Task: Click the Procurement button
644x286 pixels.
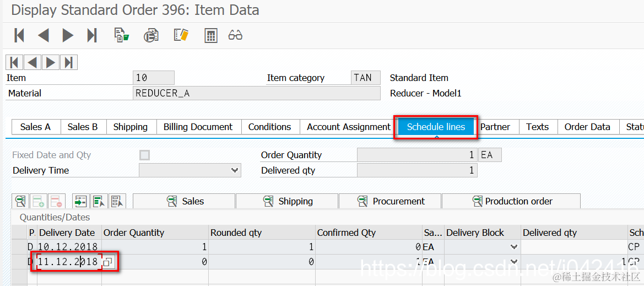Action: pyautogui.click(x=390, y=201)
